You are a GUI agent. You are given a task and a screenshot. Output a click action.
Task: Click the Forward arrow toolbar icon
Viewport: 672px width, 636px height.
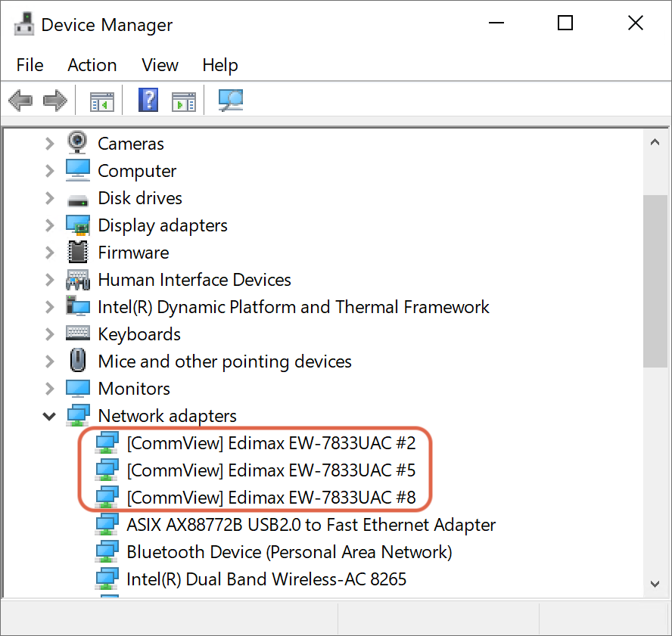(54, 101)
